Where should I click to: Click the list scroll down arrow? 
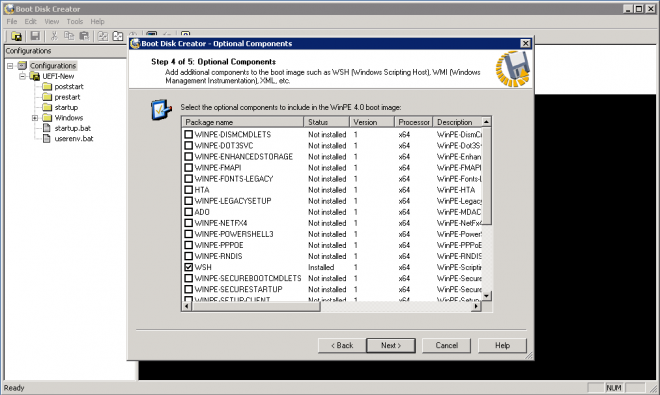click(486, 296)
